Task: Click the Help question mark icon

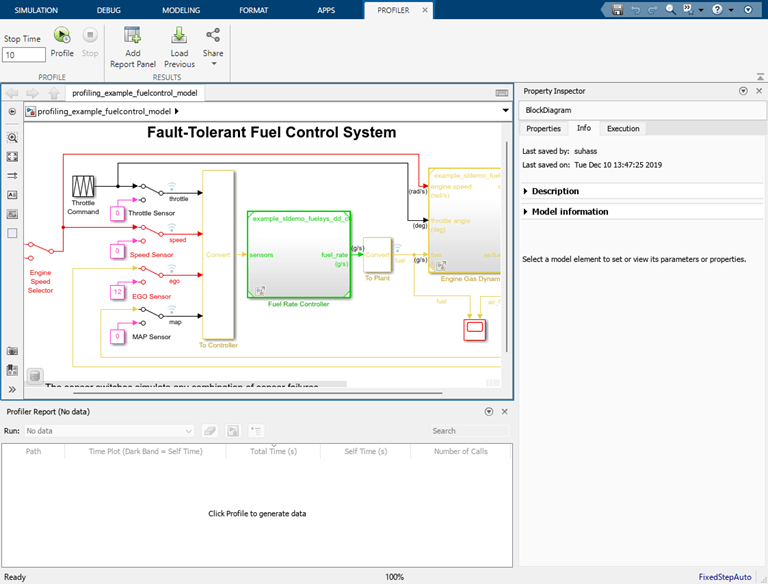Action: (x=716, y=9)
